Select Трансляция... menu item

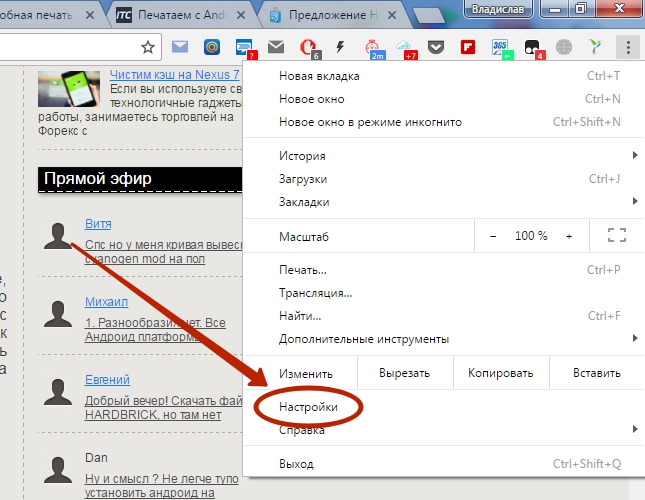point(444,293)
